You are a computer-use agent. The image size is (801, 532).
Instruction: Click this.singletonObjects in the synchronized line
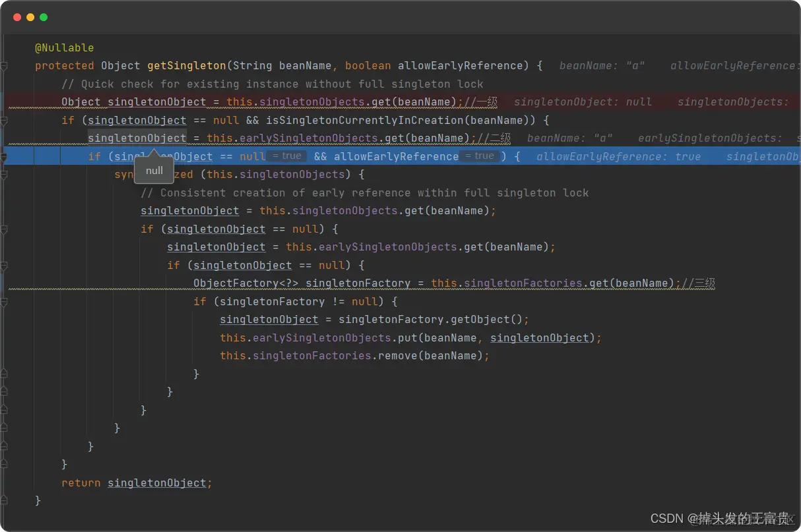point(276,175)
